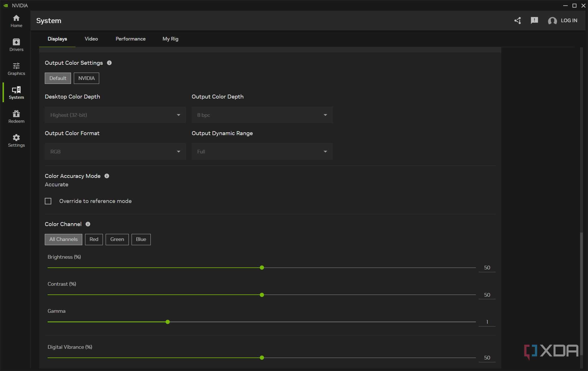588x371 pixels.
Task: Click the share icon in header
Action: coord(518,21)
